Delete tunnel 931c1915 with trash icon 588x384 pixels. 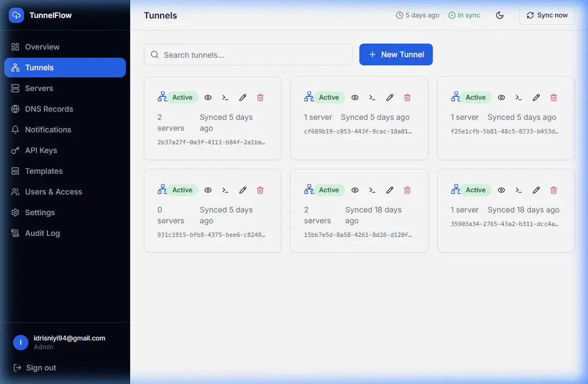260,190
